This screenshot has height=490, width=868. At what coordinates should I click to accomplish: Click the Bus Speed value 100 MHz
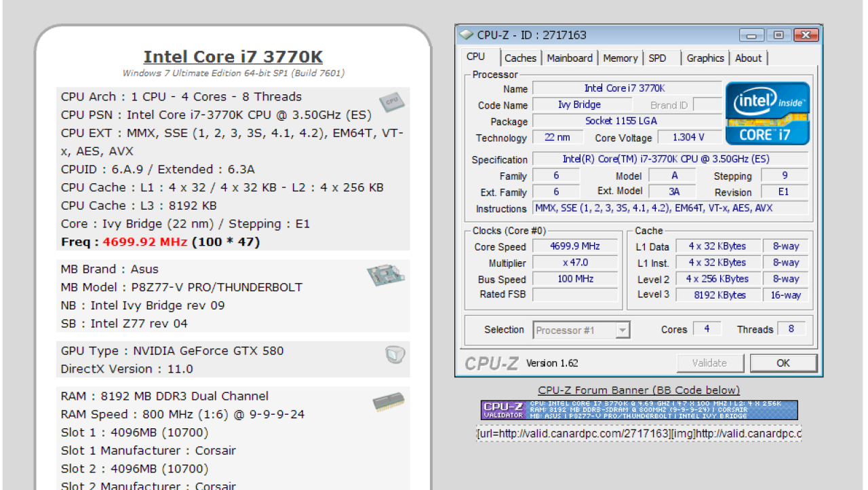pos(575,279)
